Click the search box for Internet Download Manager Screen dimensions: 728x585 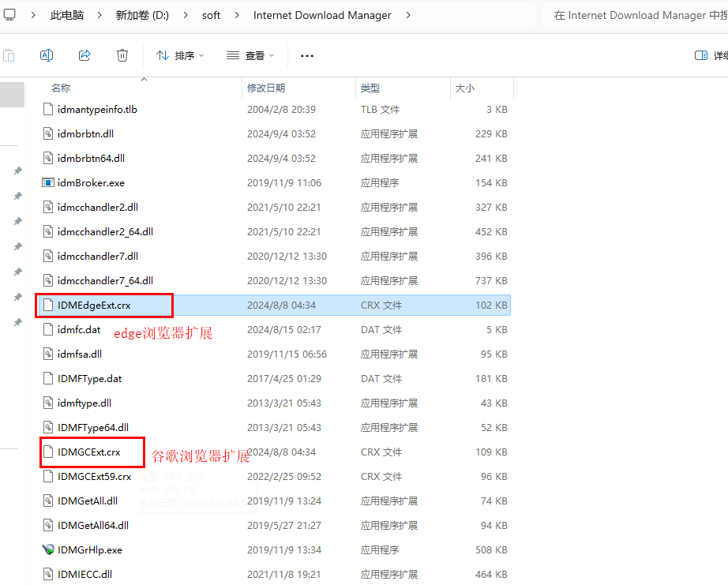coord(635,15)
